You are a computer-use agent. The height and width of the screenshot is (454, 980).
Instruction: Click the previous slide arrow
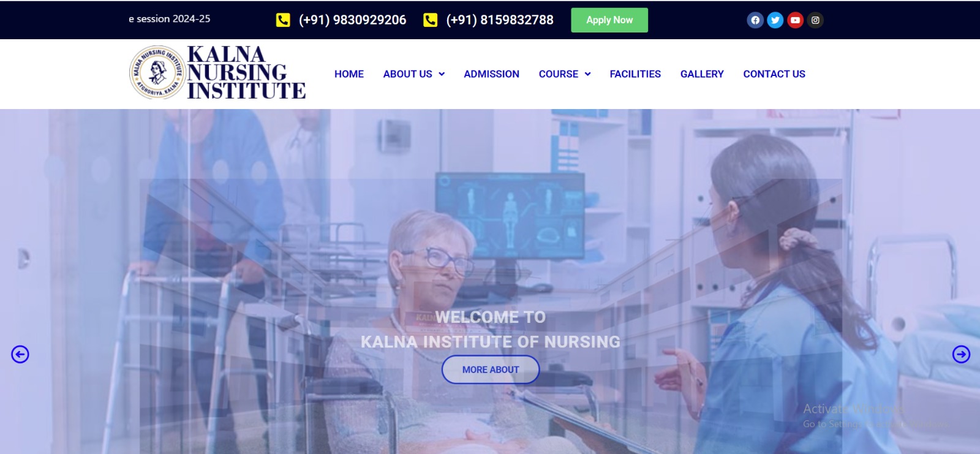click(20, 354)
